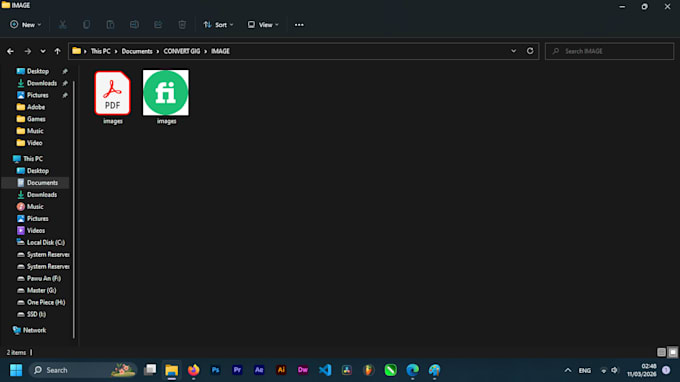The image size is (680, 382).
Task: Open Local Disk (C:)
Action: [46, 242]
